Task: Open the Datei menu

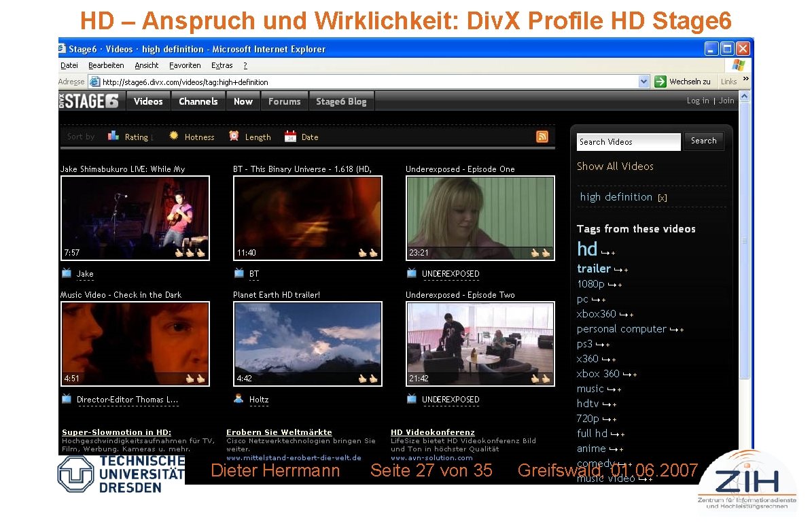Action: [69, 65]
